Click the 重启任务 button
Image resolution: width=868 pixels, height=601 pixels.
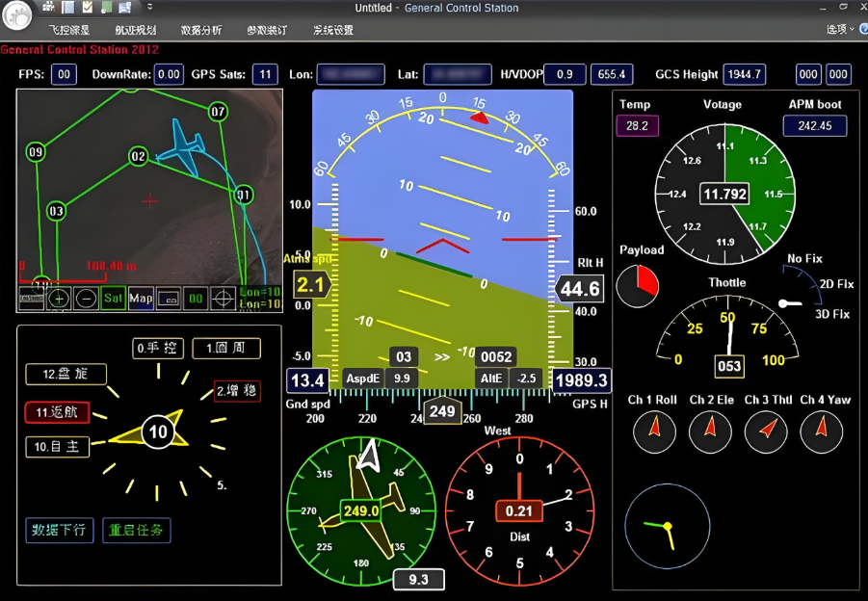tap(136, 530)
